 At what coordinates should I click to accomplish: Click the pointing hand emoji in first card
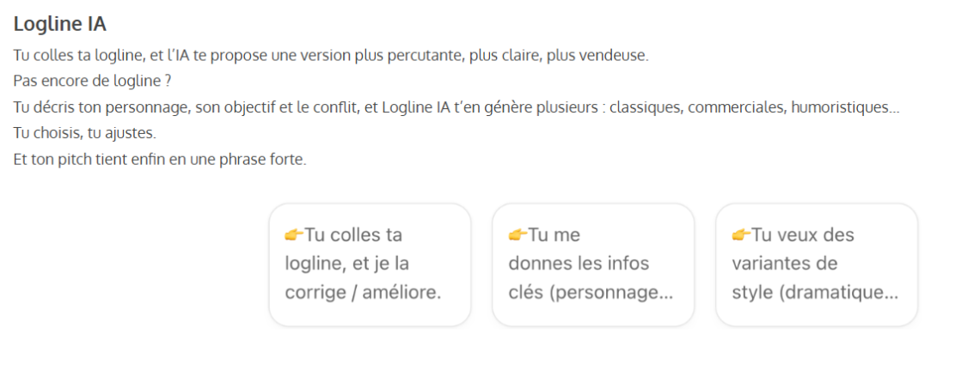coord(294,234)
